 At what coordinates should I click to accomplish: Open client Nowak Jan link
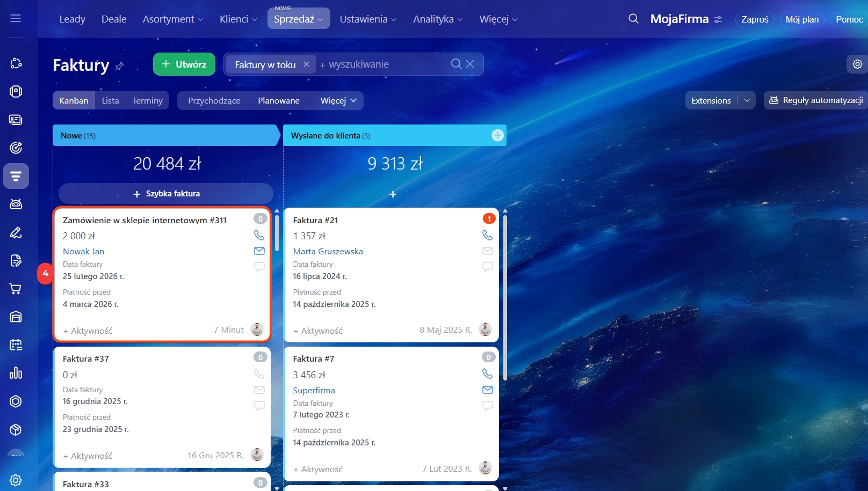[83, 251]
